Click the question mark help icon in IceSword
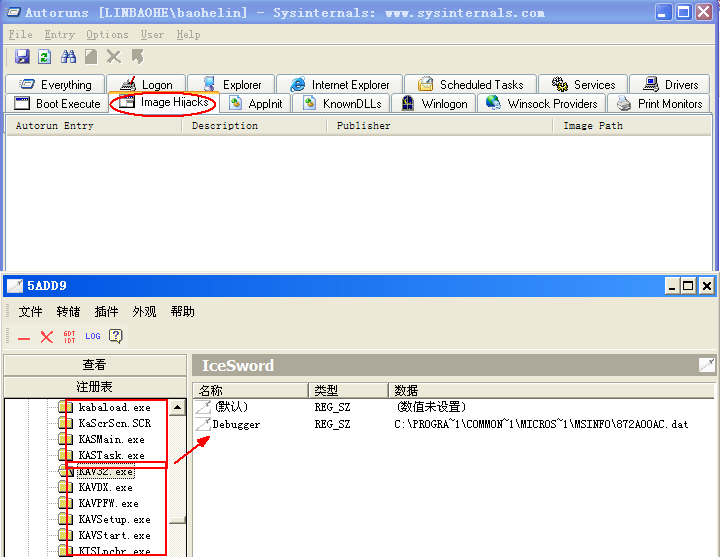The image size is (720, 557). 116,336
